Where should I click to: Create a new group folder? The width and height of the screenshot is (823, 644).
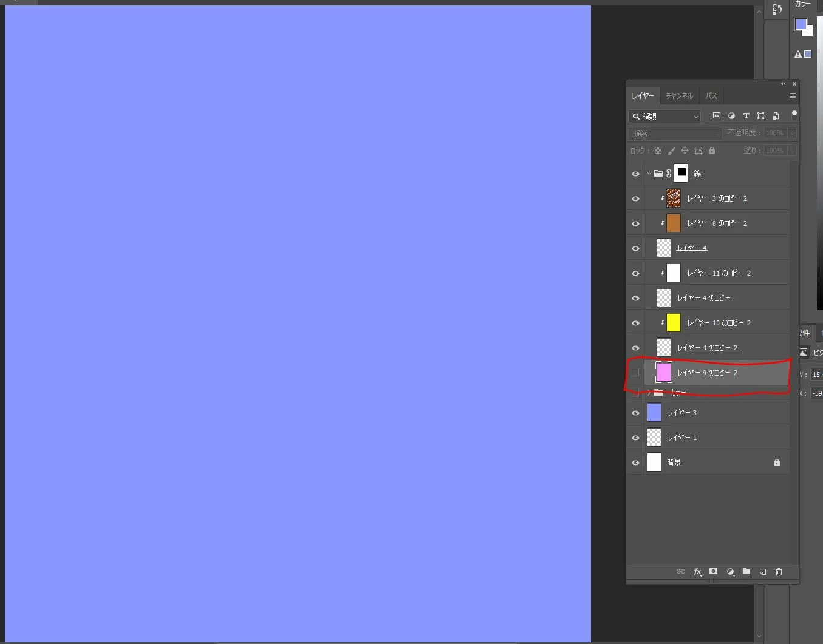(x=746, y=572)
